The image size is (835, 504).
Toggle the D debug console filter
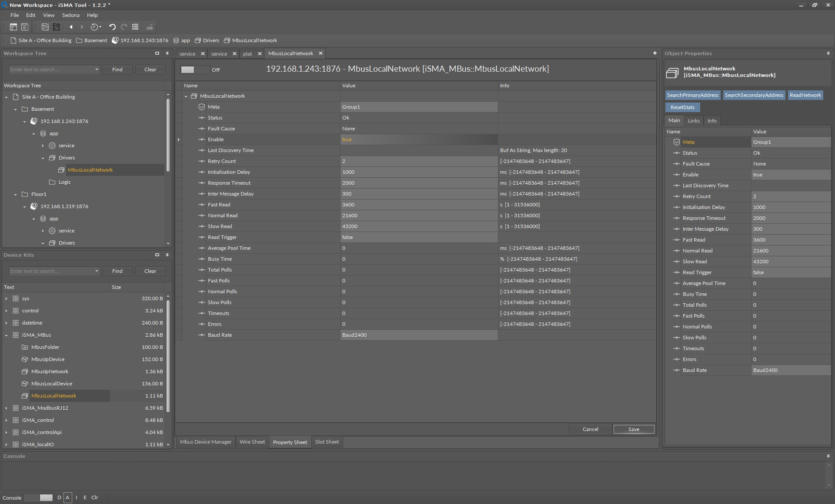(59, 497)
